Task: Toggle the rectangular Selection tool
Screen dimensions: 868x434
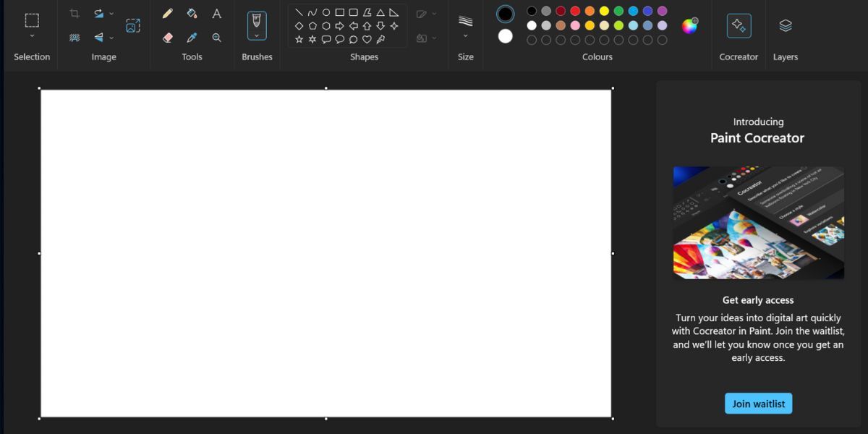Action: click(x=30, y=22)
